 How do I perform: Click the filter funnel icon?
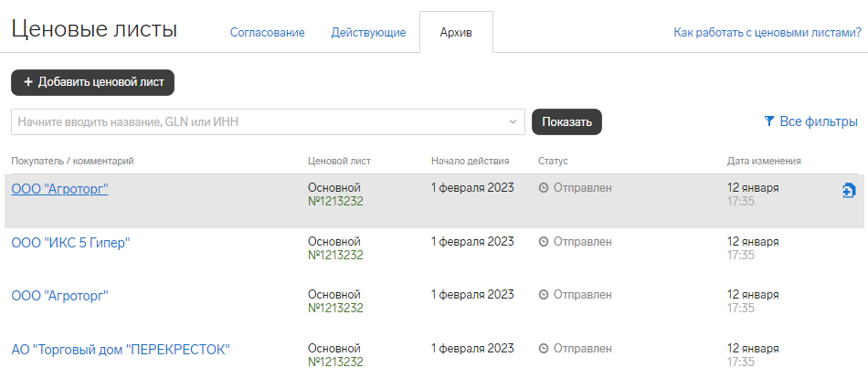pyautogui.click(x=768, y=121)
